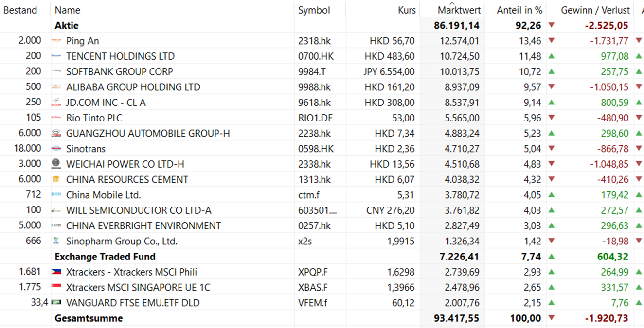Sort by the Anteil in % column header

(x=519, y=10)
